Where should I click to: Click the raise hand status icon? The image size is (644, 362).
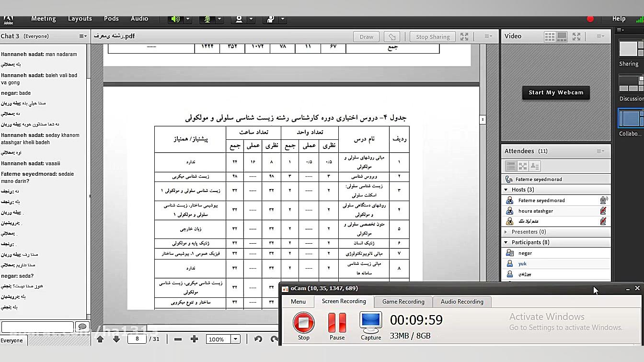(x=271, y=19)
